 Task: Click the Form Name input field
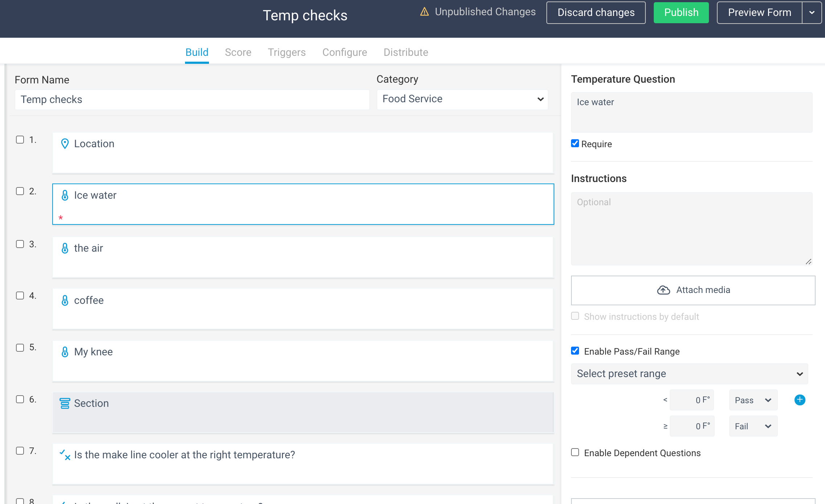coord(192,100)
